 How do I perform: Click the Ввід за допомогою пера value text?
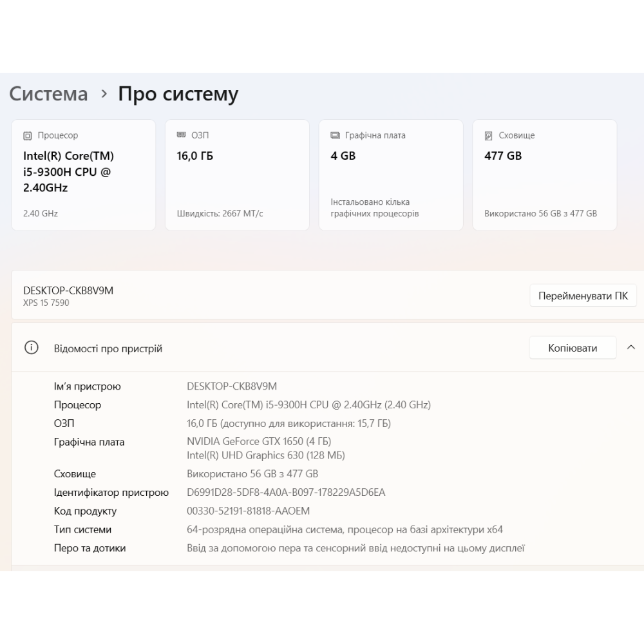355,548
